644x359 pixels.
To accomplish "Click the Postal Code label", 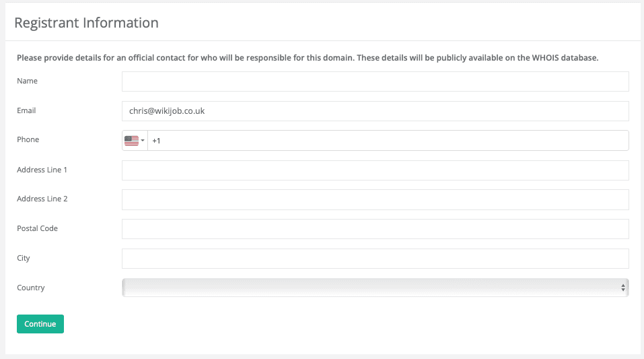I will pos(37,229).
